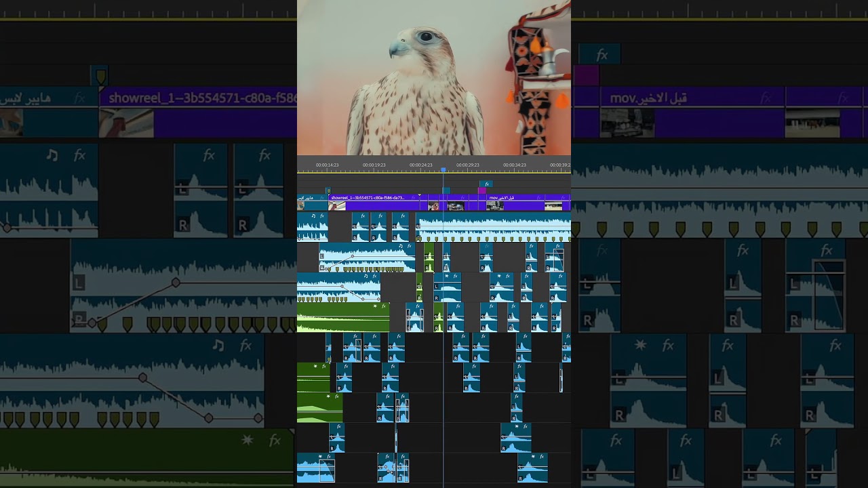Click the 00:00:34:23 timecode on the ruler
868x488 pixels.
coord(514,165)
